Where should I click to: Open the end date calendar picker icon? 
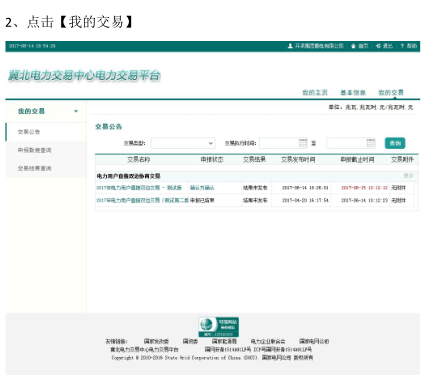click(371, 143)
